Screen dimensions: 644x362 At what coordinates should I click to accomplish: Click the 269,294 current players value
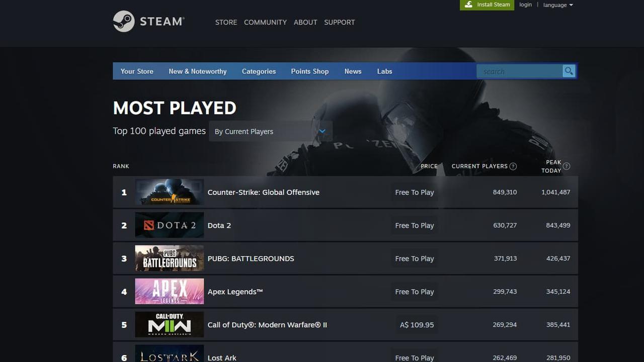[x=505, y=325]
